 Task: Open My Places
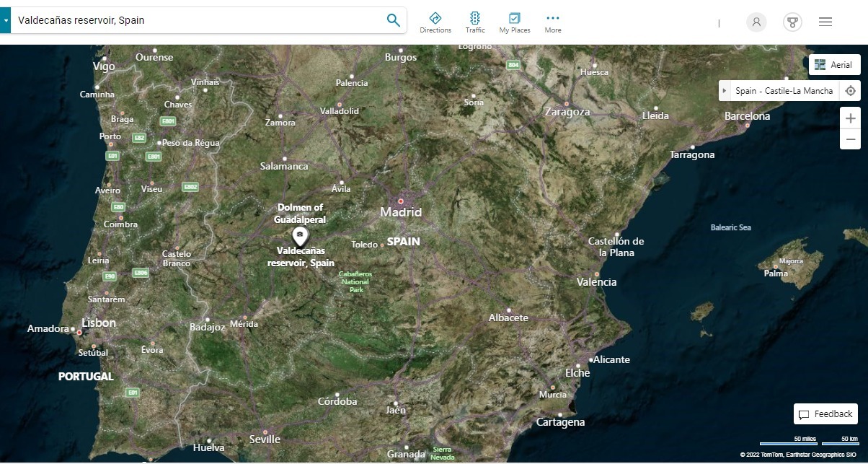(515, 22)
